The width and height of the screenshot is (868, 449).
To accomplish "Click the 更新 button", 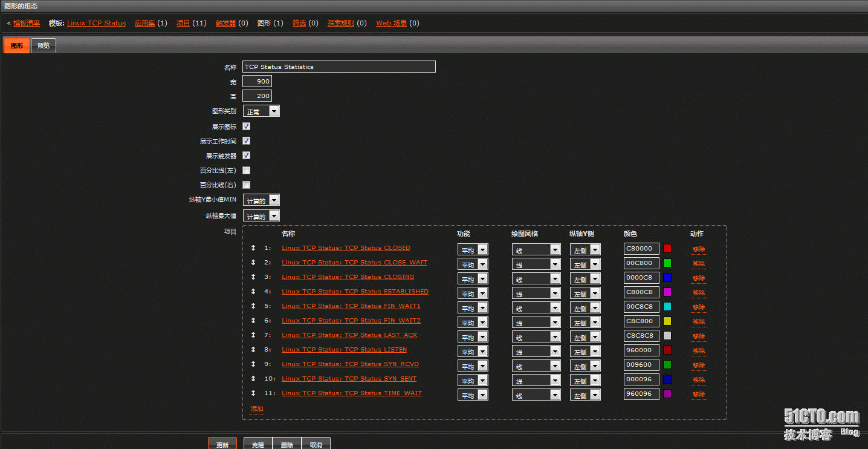I will (222, 444).
